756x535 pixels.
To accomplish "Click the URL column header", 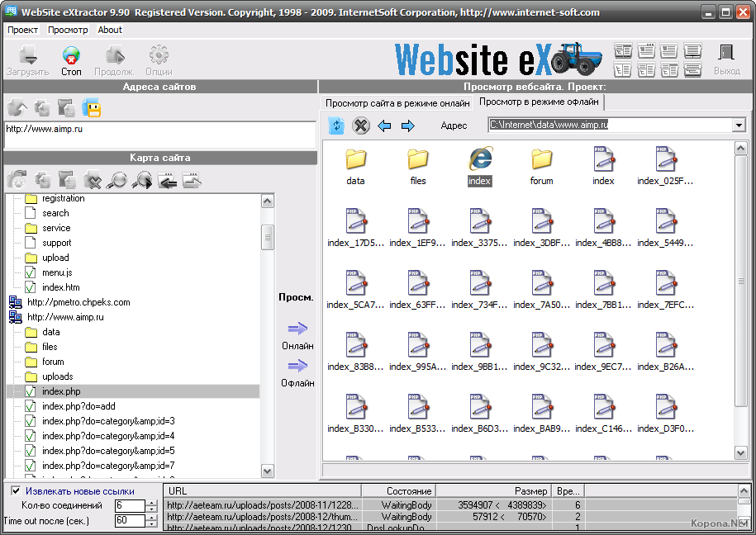I will (x=262, y=490).
